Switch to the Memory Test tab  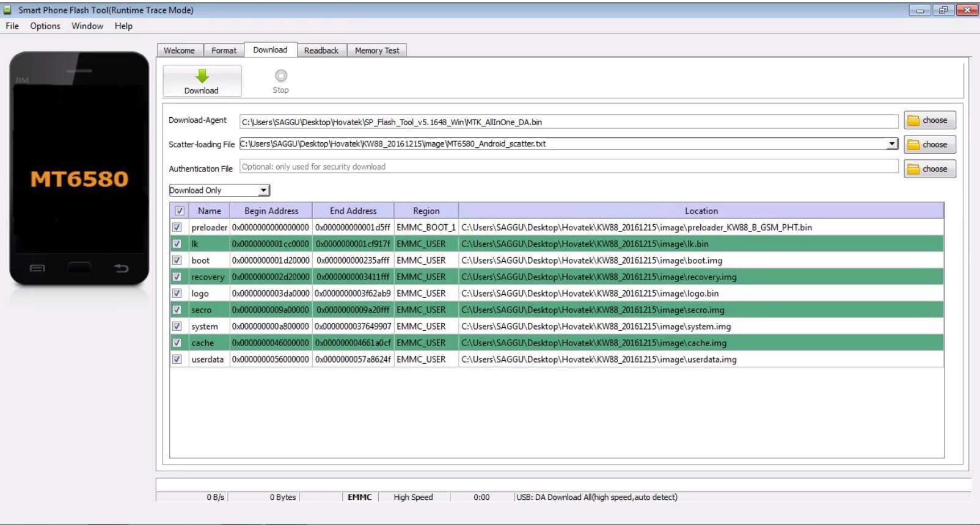(x=377, y=51)
